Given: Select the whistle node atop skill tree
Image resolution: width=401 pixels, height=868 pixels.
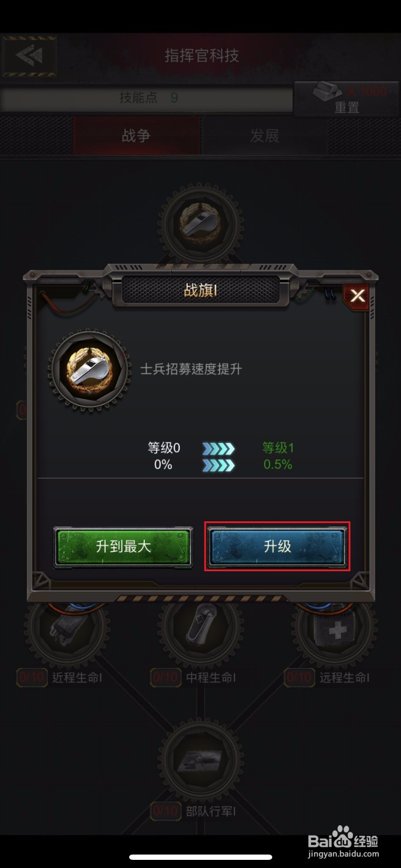Looking at the screenshot, I should (200, 223).
